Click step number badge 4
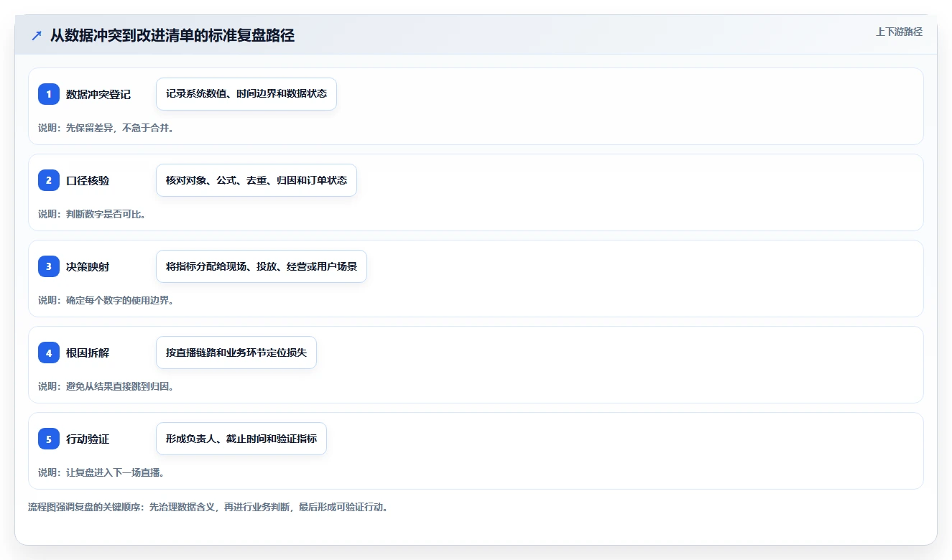Screen dimensions: 952x560 pyautogui.click(x=49, y=353)
